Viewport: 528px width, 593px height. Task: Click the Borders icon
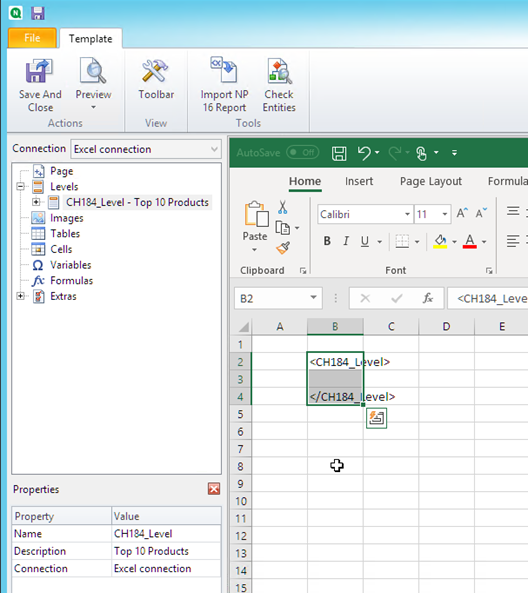pyautogui.click(x=402, y=241)
